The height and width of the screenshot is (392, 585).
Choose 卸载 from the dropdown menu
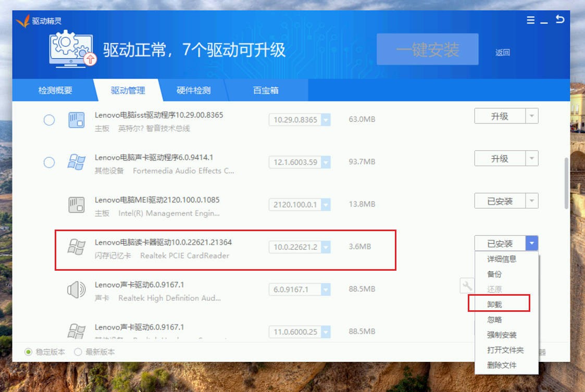(494, 304)
